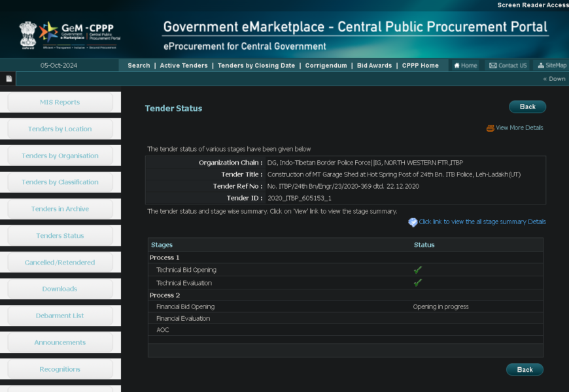569x392 pixels.
Task: Click the national emblem icon
Action: click(x=28, y=35)
